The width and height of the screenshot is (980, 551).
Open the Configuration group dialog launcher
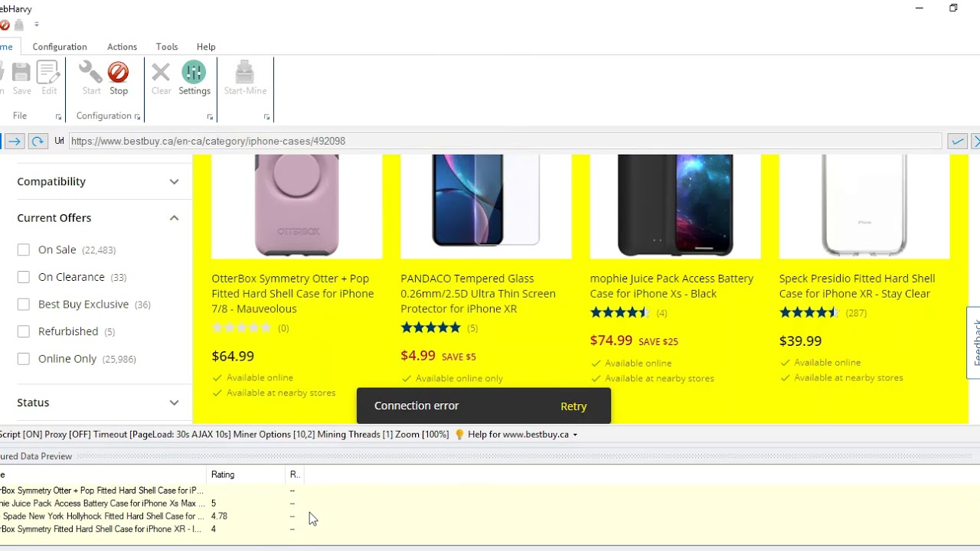137,116
